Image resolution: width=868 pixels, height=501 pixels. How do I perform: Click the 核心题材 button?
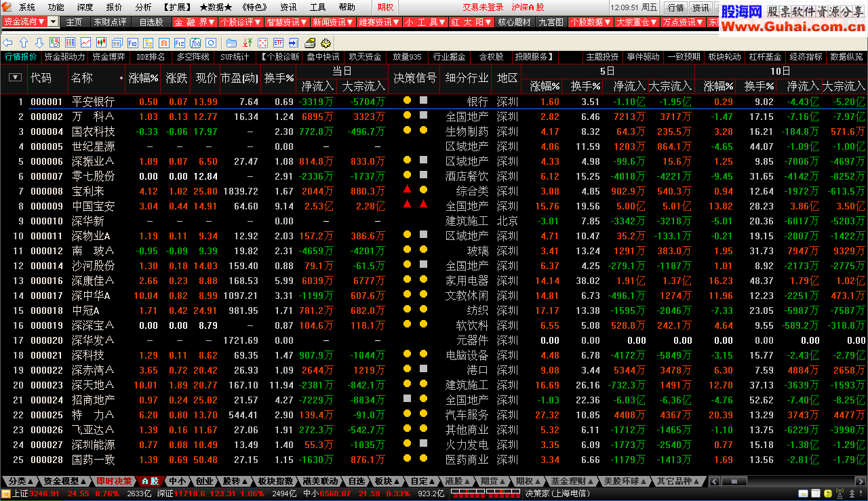515,22
